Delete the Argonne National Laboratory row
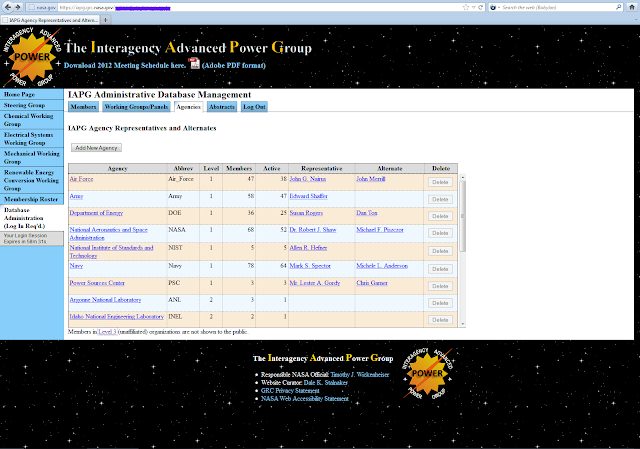 pos(440,303)
